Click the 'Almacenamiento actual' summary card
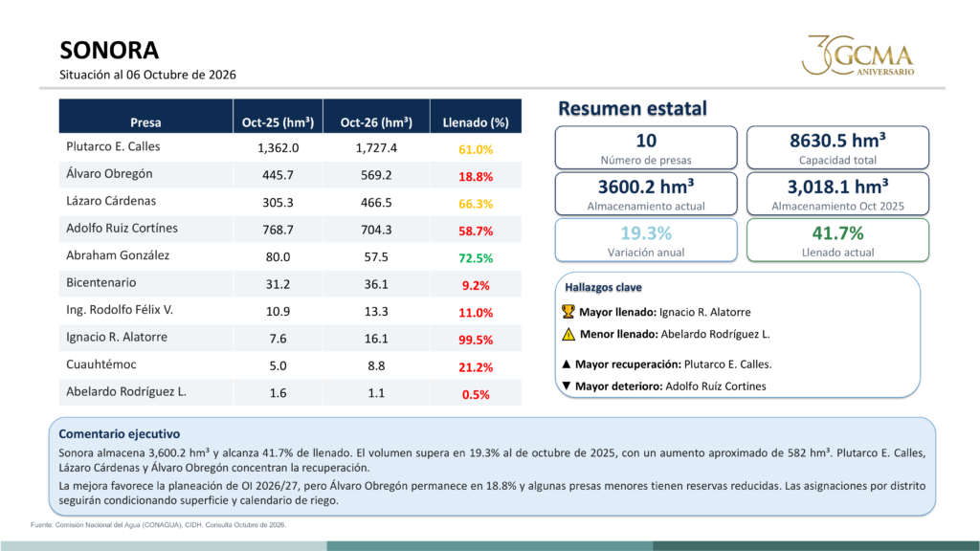Viewport: 980px width, 551px height. point(646,194)
